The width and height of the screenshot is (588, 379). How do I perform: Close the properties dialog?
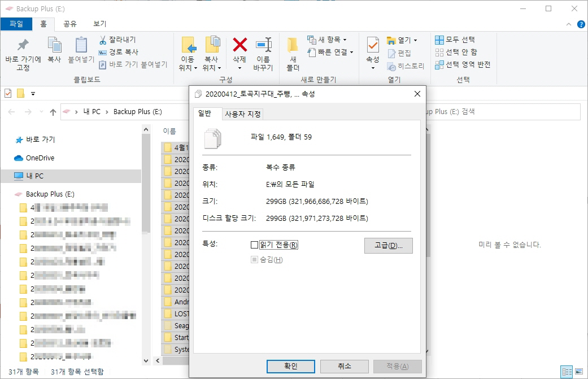pos(417,94)
